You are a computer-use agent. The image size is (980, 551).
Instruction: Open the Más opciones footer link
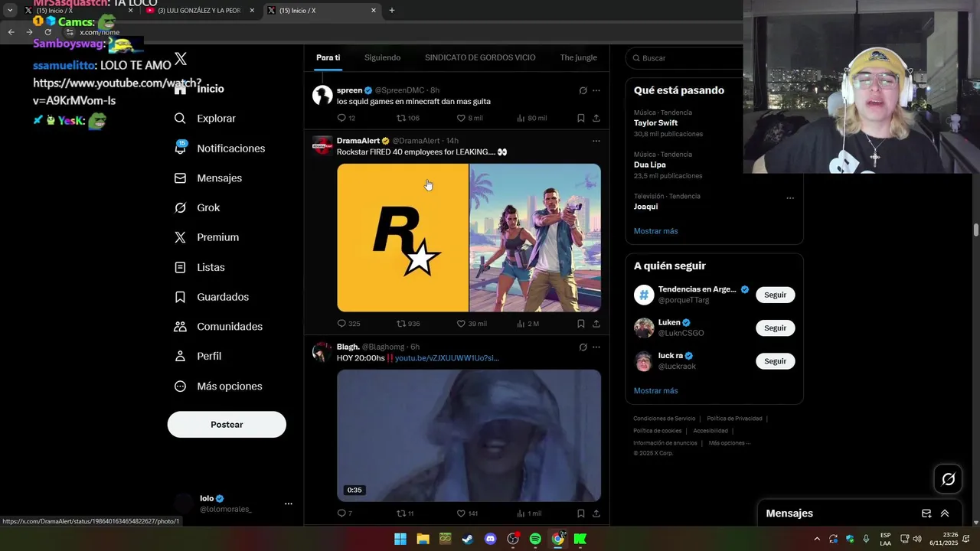click(x=729, y=443)
